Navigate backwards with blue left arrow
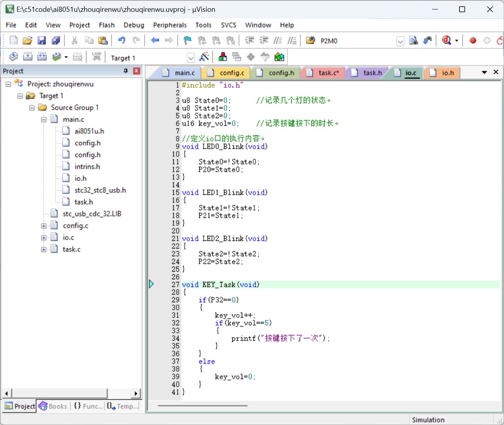 click(155, 41)
